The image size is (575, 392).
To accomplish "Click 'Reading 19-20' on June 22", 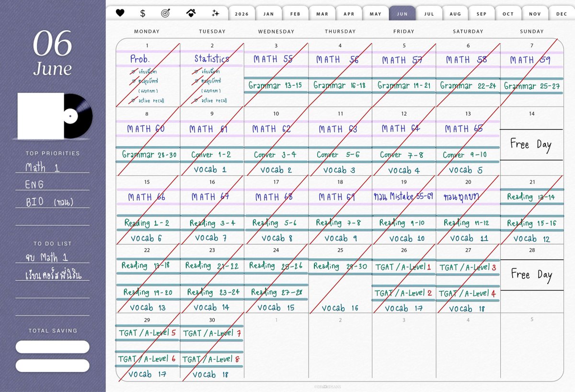I will tap(148, 292).
